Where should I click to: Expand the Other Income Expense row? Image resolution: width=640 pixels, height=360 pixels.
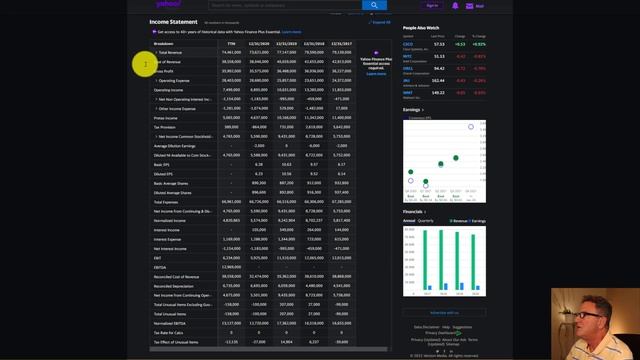point(156,109)
